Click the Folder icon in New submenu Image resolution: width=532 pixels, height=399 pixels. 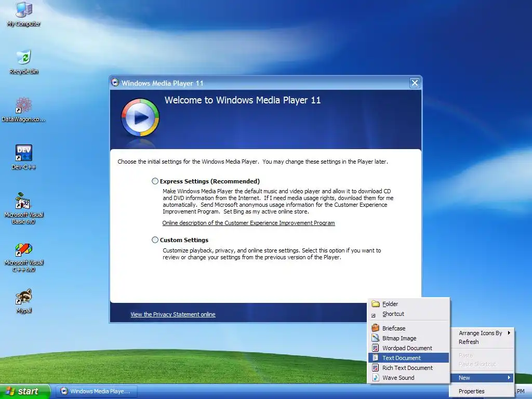375,303
